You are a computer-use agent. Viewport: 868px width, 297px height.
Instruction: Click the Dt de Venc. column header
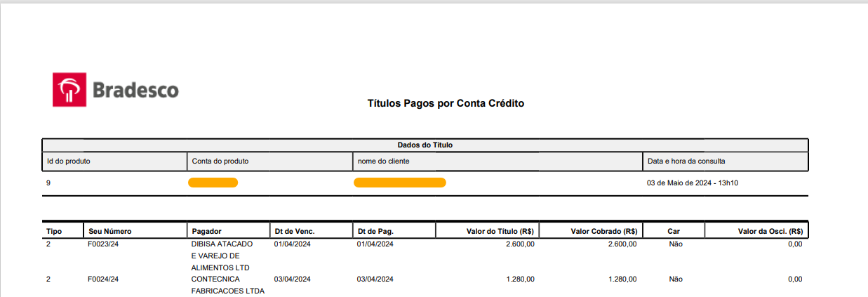point(294,231)
